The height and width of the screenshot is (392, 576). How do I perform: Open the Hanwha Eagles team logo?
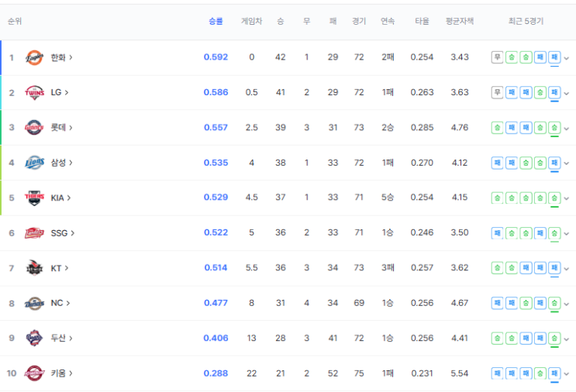pos(34,57)
